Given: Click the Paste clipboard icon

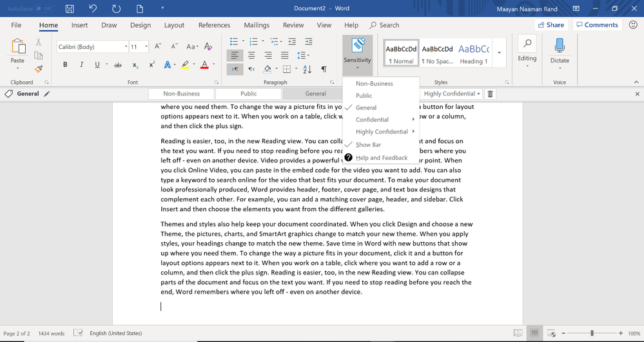Looking at the screenshot, I should tap(17, 46).
